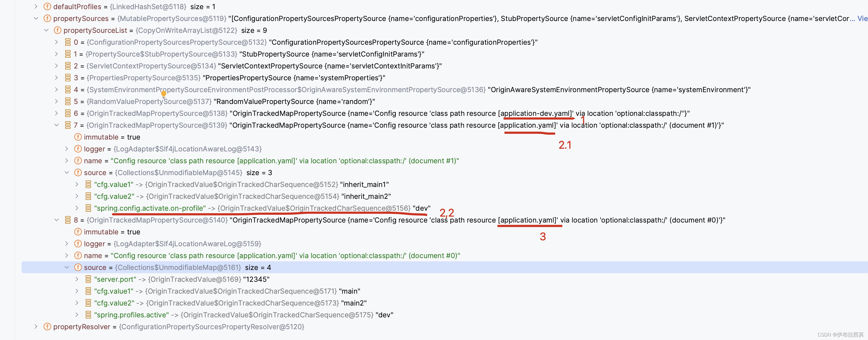Select the value "inherit_main1"

pos(365,185)
